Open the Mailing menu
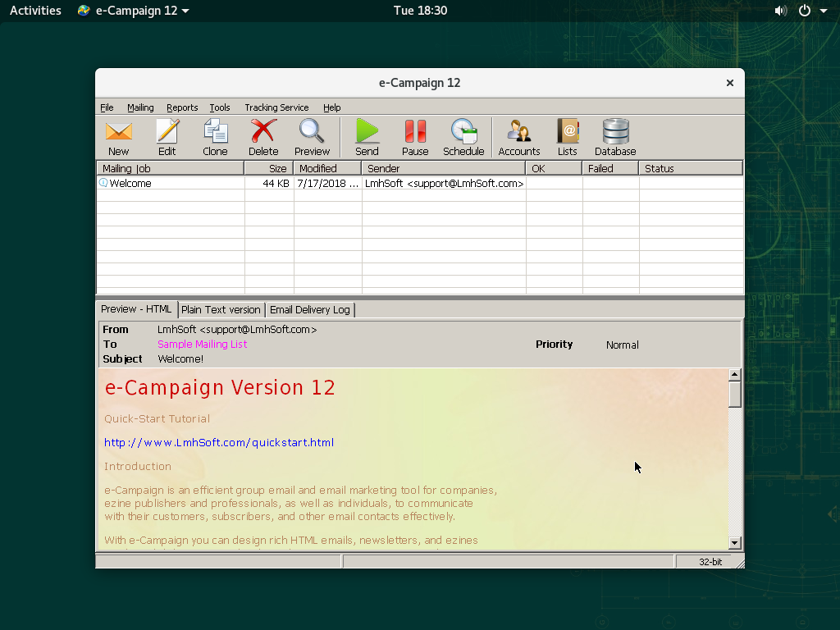Image resolution: width=840 pixels, height=630 pixels. [x=140, y=107]
